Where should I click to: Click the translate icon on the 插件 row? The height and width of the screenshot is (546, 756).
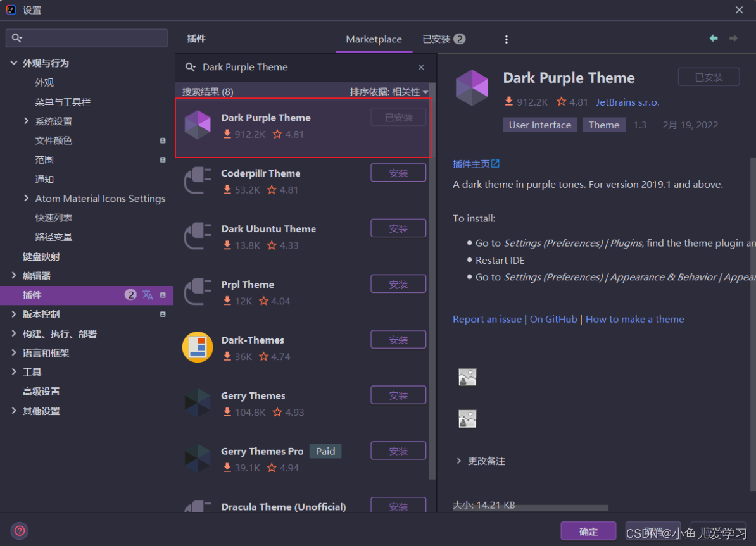148,295
